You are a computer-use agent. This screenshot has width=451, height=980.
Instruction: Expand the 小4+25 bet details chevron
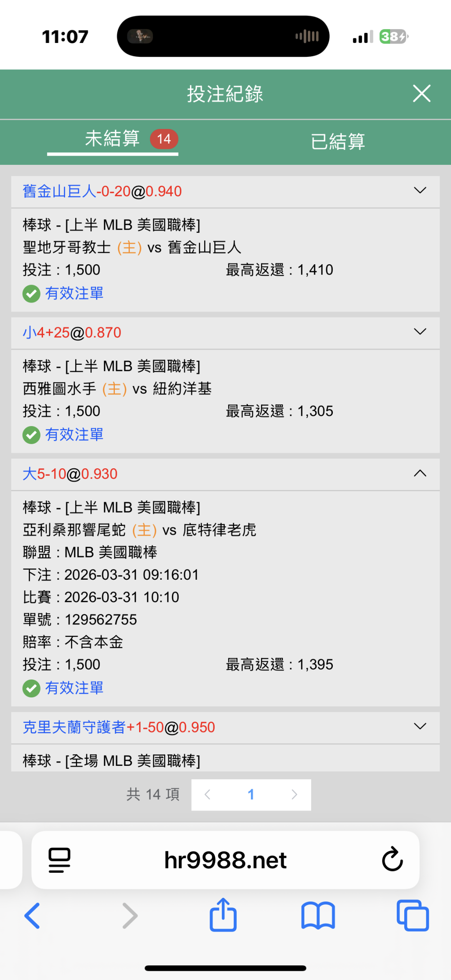pyautogui.click(x=420, y=332)
